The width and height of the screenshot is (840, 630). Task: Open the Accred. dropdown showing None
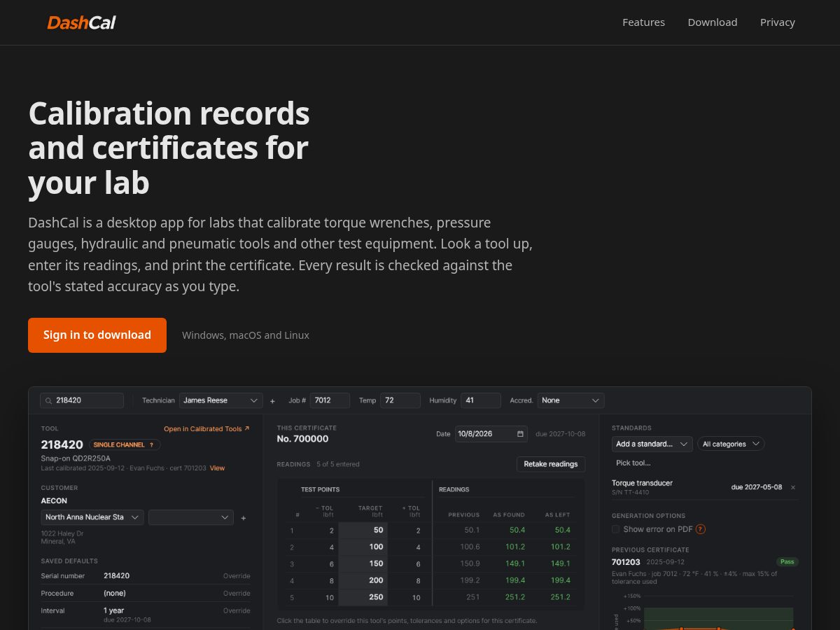click(x=570, y=400)
